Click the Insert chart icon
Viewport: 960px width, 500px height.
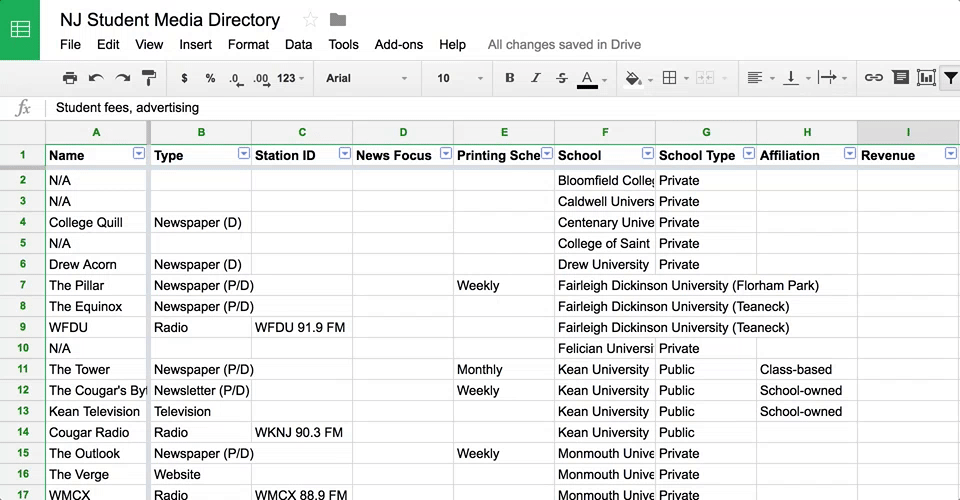(926, 78)
